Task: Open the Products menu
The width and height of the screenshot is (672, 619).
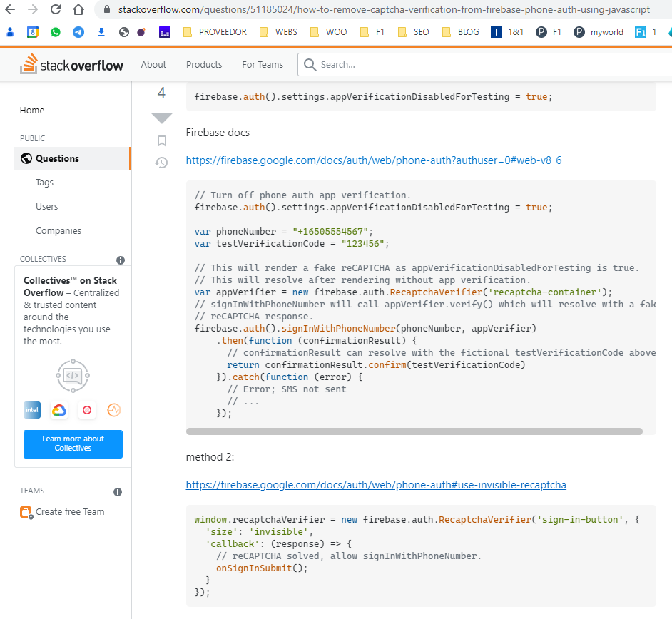Action: coord(204,65)
